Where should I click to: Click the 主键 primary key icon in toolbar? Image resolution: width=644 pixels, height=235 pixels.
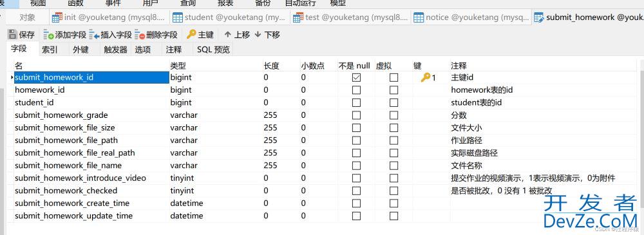pyautogui.click(x=191, y=35)
